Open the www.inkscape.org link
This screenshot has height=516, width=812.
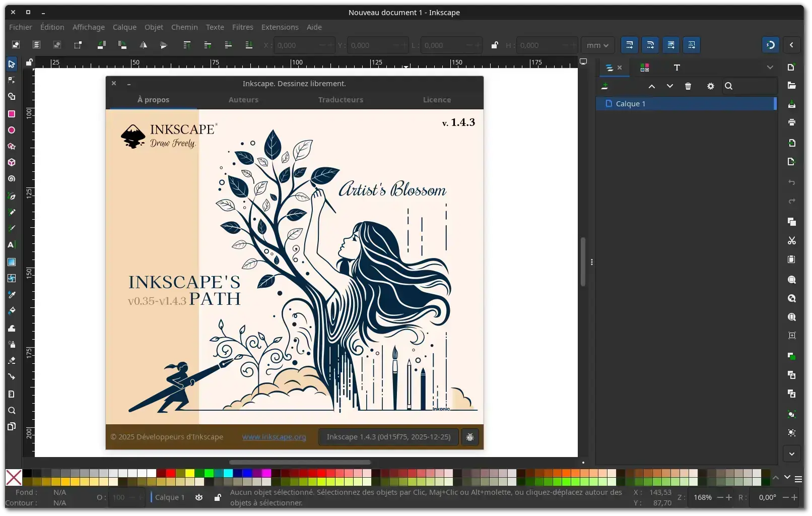[x=274, y=437]
